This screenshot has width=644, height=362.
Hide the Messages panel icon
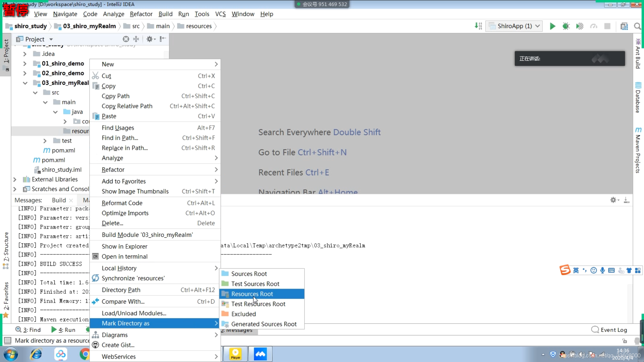tap(626, 200)
